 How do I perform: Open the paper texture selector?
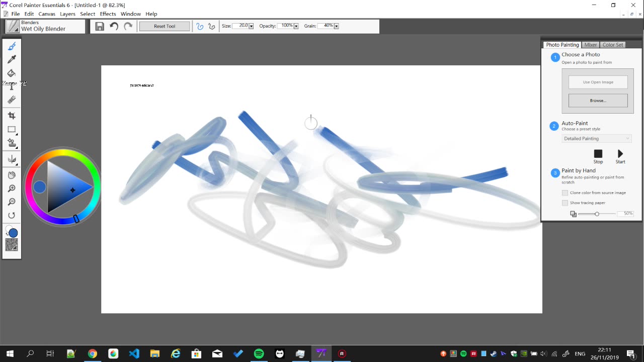12,245
